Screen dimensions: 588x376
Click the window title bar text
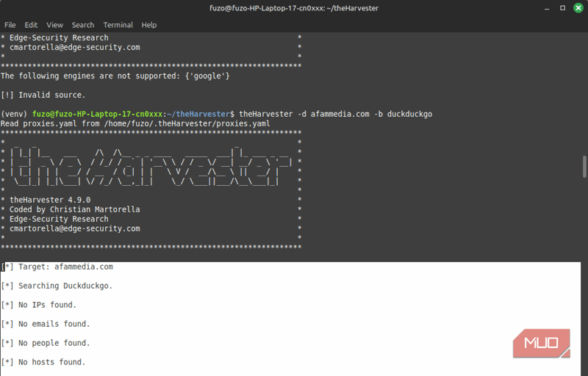click(293, 8)
